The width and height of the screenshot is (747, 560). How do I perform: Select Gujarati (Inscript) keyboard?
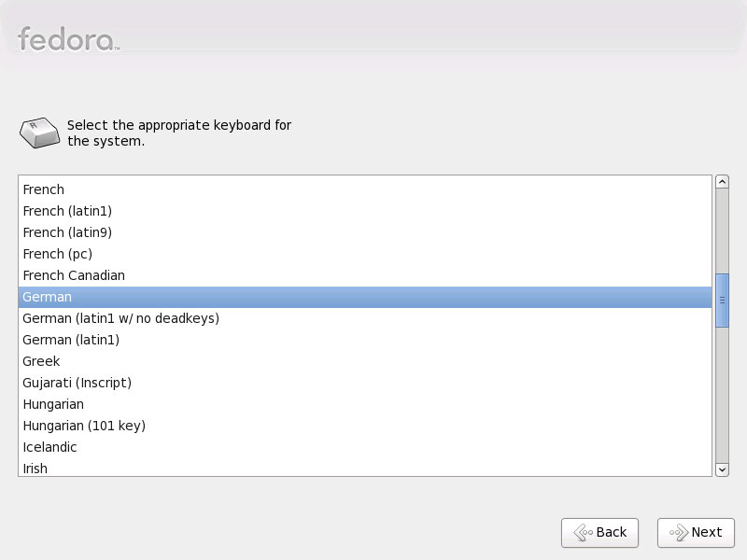[365, 383]
